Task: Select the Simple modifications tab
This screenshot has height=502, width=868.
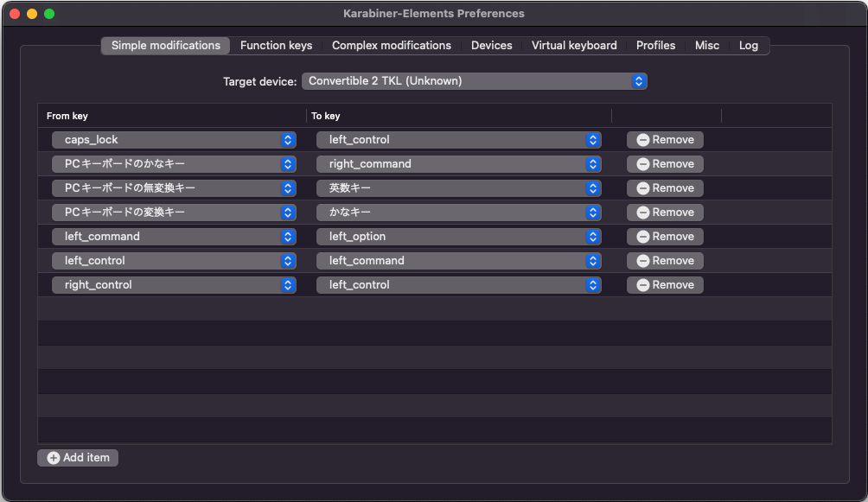Action: coord(165,46)
